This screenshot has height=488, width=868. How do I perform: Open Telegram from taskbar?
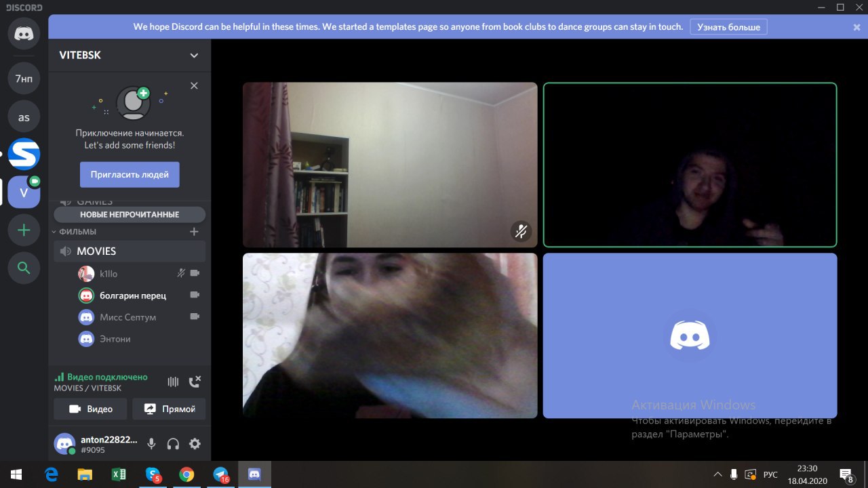click(220, 474)
